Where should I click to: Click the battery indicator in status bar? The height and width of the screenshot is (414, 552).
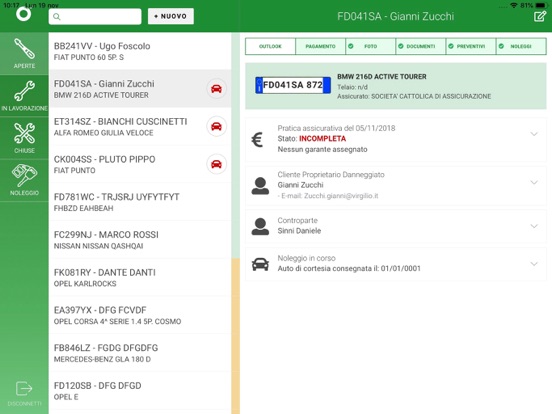coord(541,5)
